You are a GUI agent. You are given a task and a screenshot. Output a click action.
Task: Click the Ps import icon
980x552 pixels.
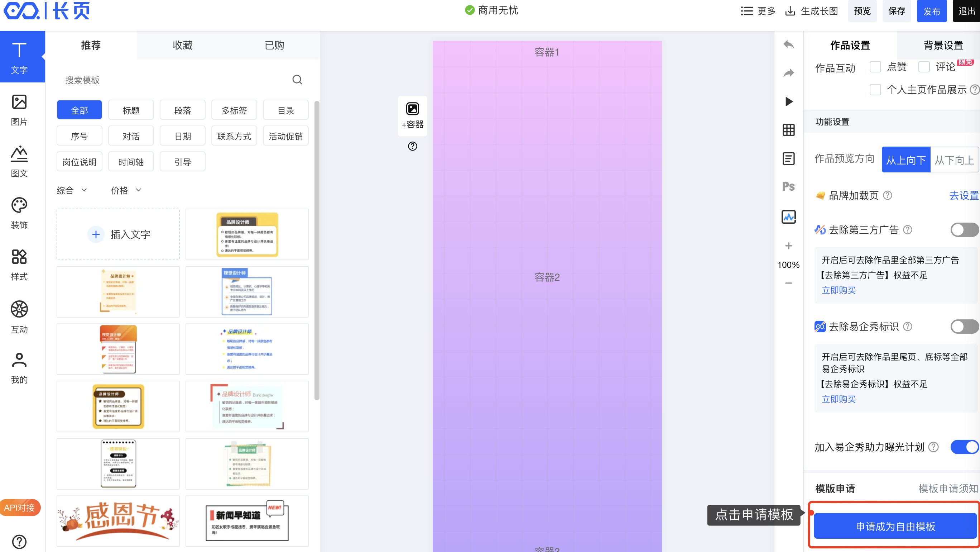789,186
